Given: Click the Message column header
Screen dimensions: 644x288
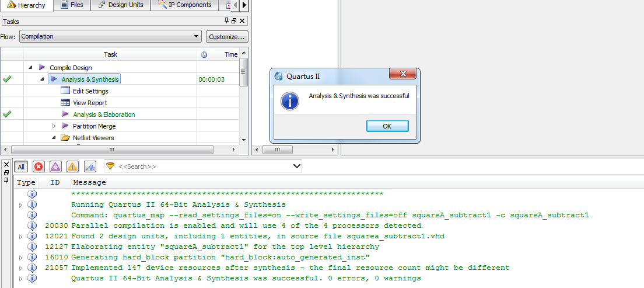Looking at the screenshot, I should (x=89, y=182).
